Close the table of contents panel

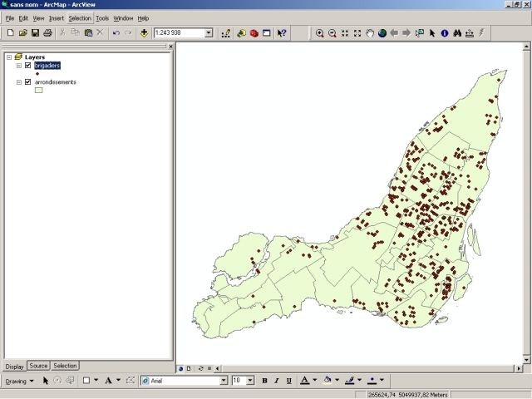coord(170,47)
